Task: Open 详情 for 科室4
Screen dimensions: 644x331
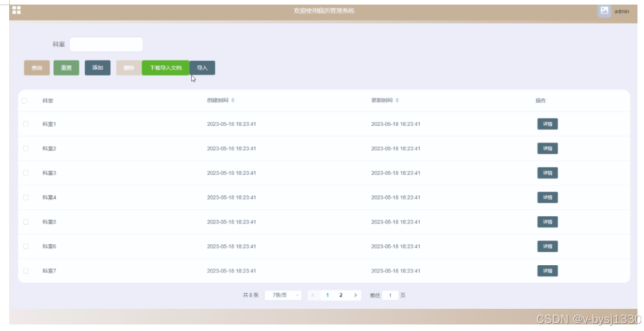Action: coord(547,197)
